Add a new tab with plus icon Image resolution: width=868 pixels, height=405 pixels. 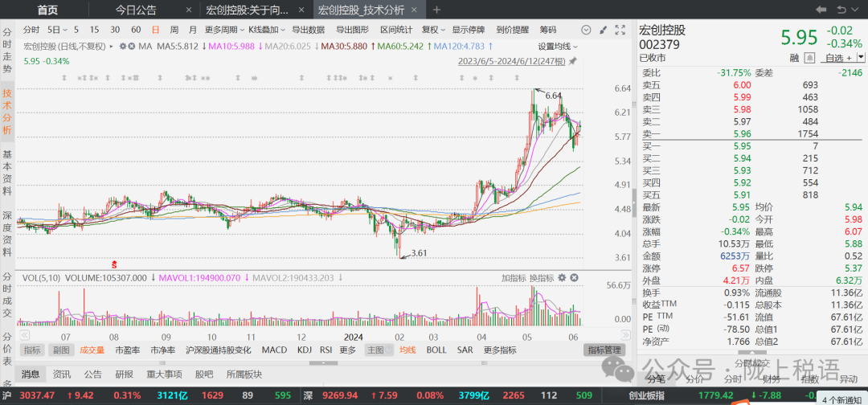(x=436, y=10)
